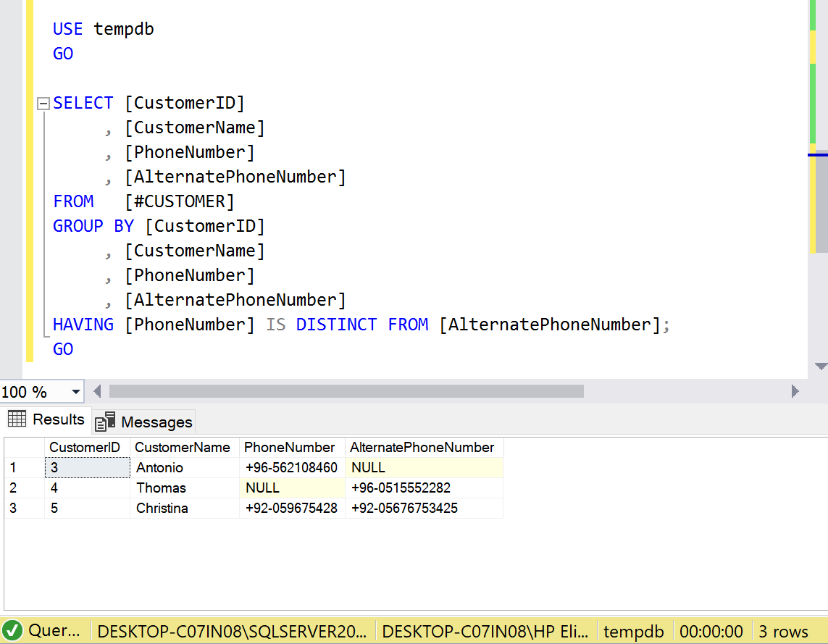Click the tempdb database in status bar

coord(633,632)
